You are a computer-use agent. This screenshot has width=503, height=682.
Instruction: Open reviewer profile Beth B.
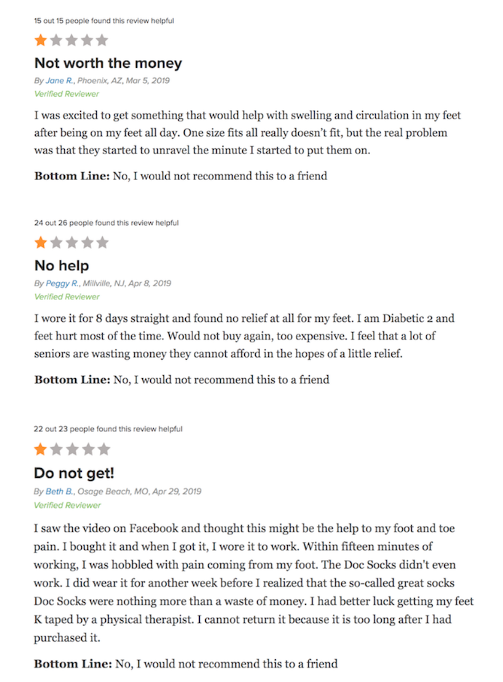coord(60,491)
